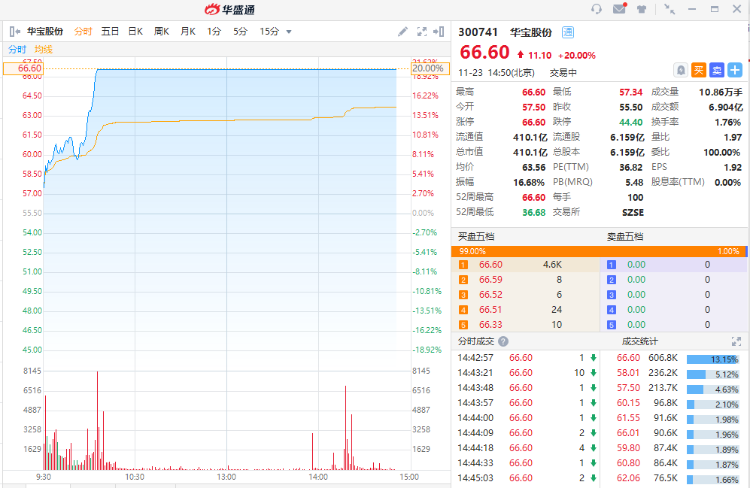The image size is (750, 488).
Task: Open the minute interval dropdown arrow
Action: (289, 32)
